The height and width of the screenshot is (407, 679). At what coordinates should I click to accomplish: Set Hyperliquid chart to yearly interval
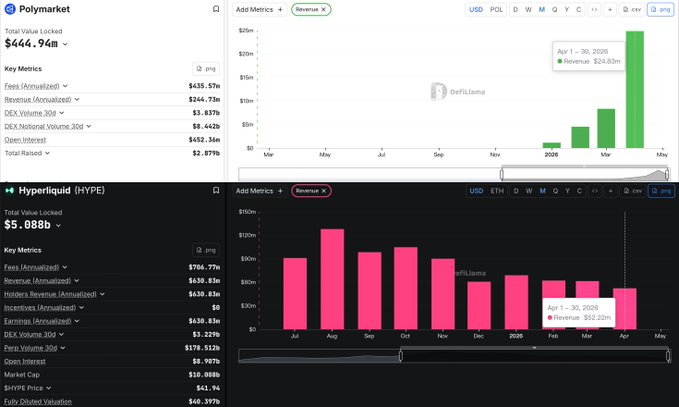567,191
